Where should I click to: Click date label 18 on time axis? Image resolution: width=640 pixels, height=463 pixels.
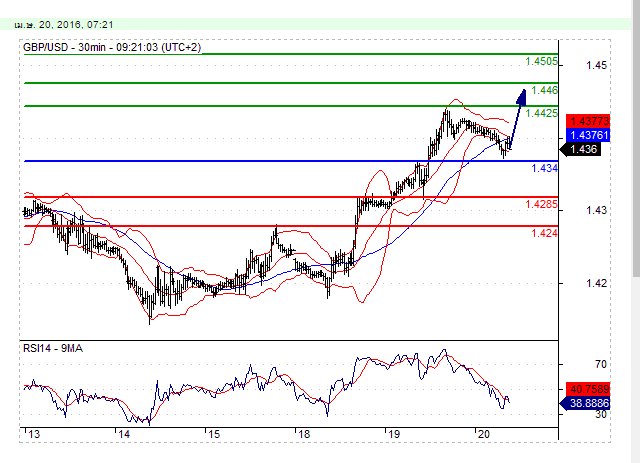(x=304, y=434)
